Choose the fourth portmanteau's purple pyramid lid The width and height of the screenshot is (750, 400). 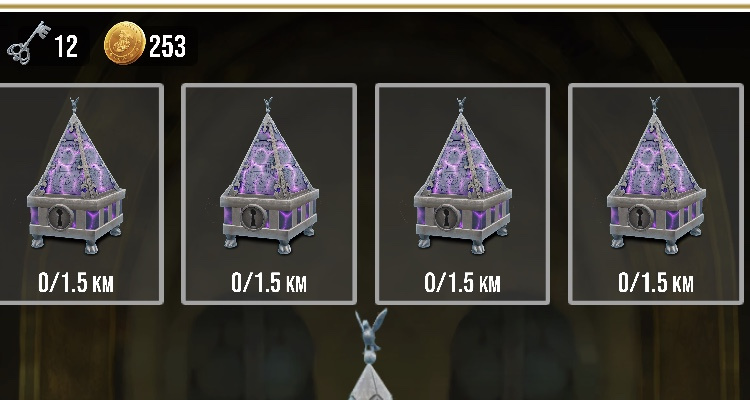(x=656, y=156)
